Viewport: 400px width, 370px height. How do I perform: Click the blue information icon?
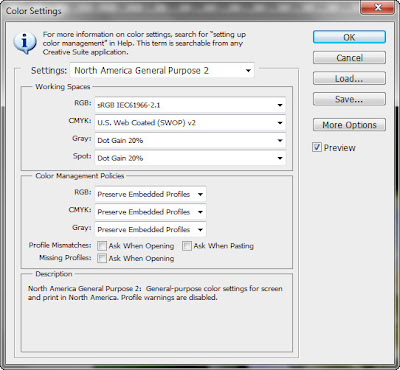(x=25, y=43)
